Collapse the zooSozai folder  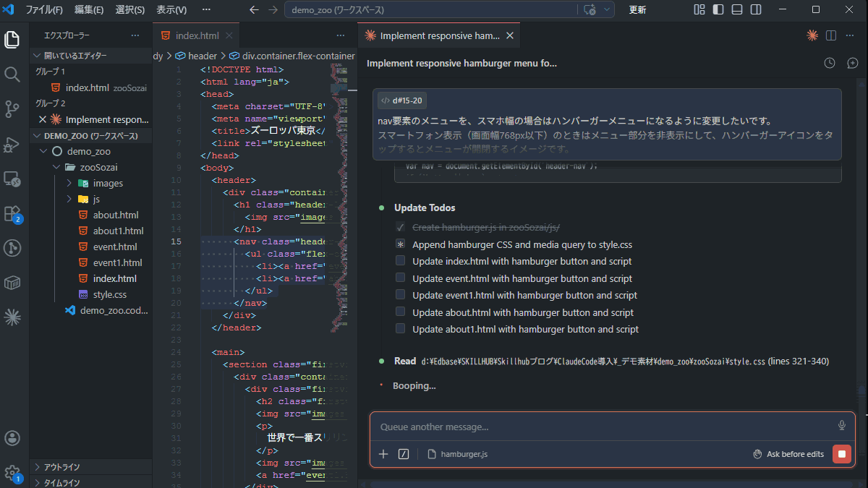pos(56,168)
